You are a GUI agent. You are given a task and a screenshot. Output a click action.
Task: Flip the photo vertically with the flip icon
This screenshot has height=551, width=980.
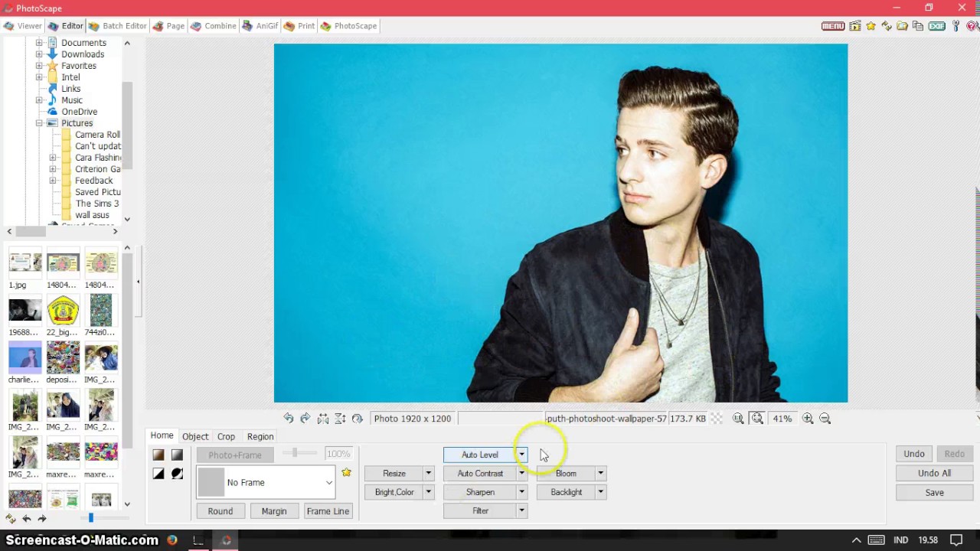[340, 419]
